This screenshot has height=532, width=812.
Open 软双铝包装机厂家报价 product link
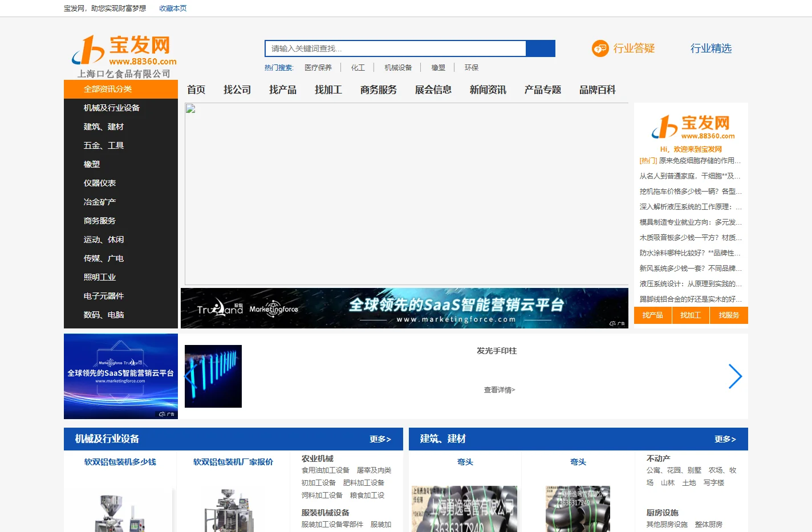233,462
